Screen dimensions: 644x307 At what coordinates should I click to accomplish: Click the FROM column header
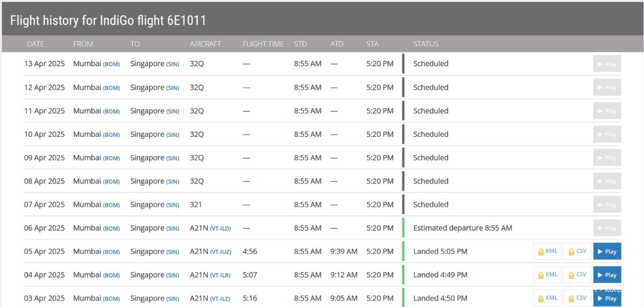pos(83,44)
